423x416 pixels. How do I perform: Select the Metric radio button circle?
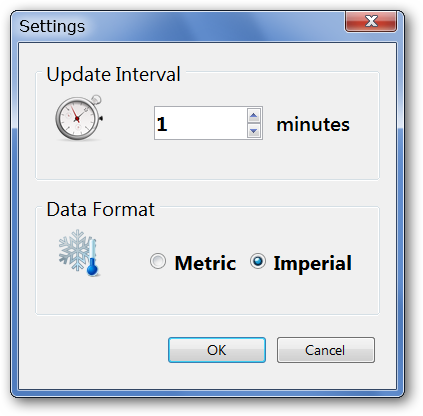tap(158, 261)
